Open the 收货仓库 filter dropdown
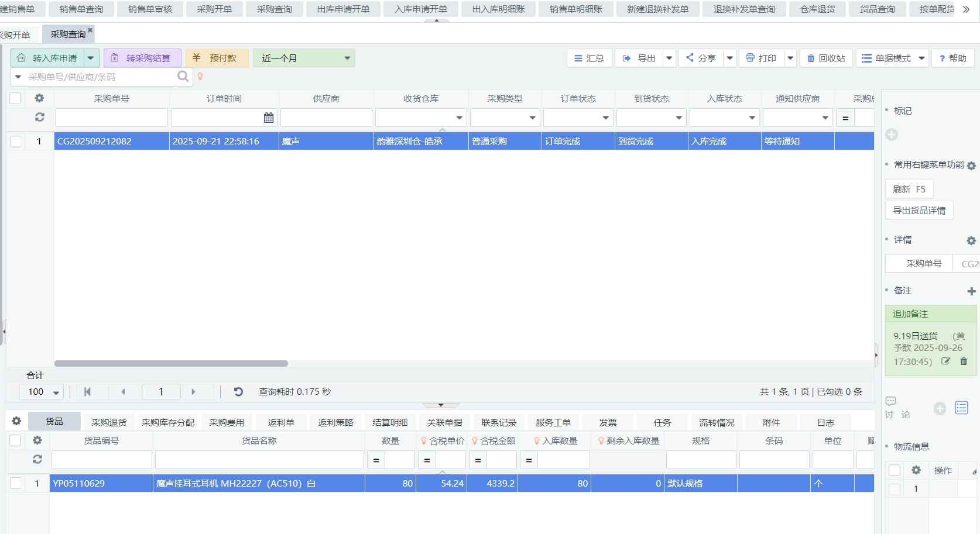This screenshot has height=534, width=980. point(459,118)
